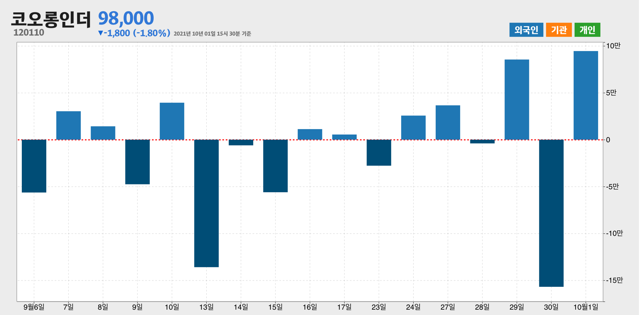644x315 pixels.
Task: Click the 27일 positive bar
Action: (x=448, y=122)
